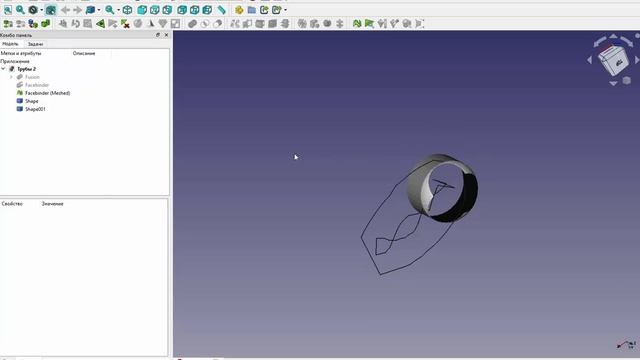Set the isometric view cube icon
640x360 pixels.
127,10
